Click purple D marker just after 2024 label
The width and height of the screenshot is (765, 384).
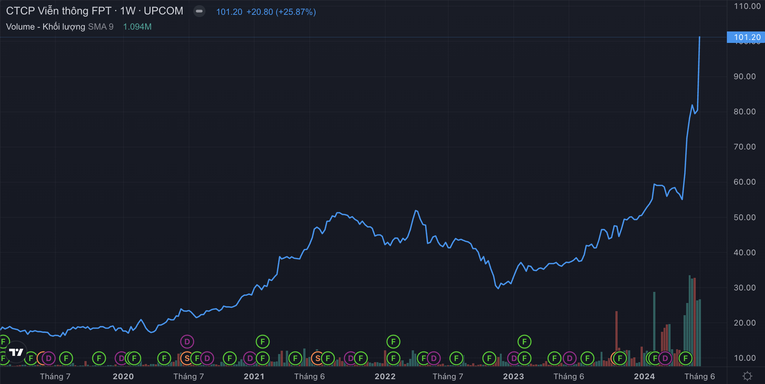(x=665, y=359)
